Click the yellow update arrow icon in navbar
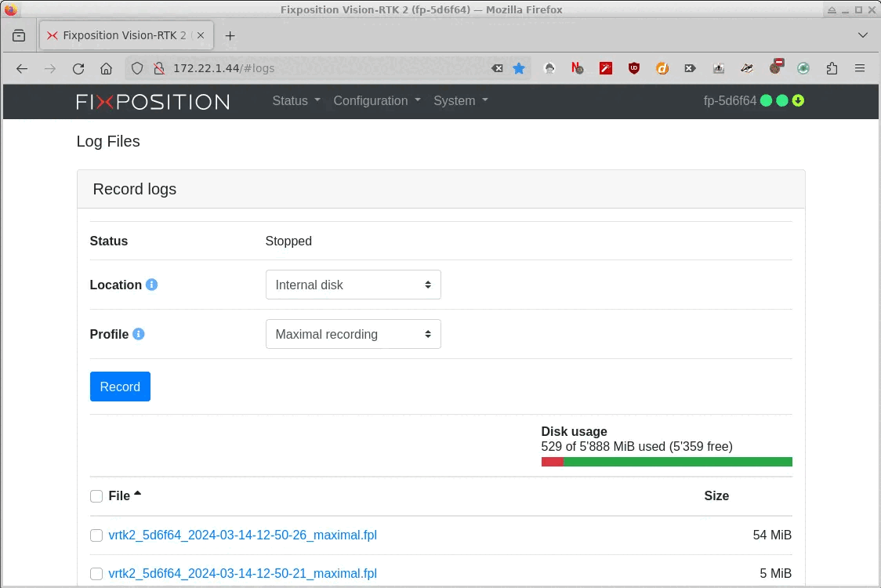881x588 pixels. [x=798, y=100]
